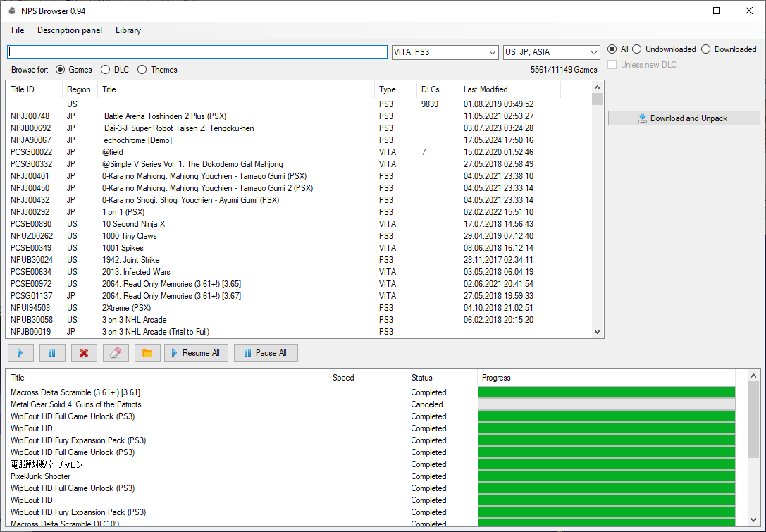Select the 1000 Tiny Claws row
This screenshot has height=532, width=766.
pyautogui.click(x=300, y=236)
